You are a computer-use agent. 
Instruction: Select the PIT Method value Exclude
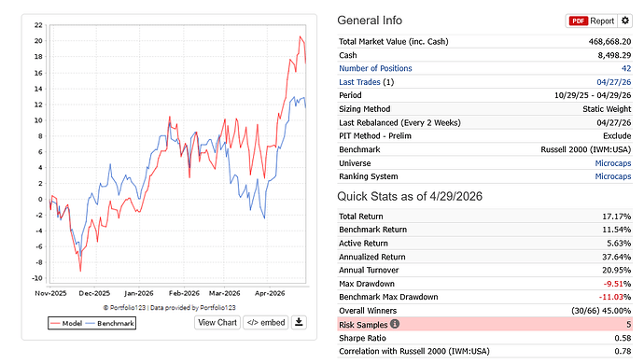click(x=617, y=135)
